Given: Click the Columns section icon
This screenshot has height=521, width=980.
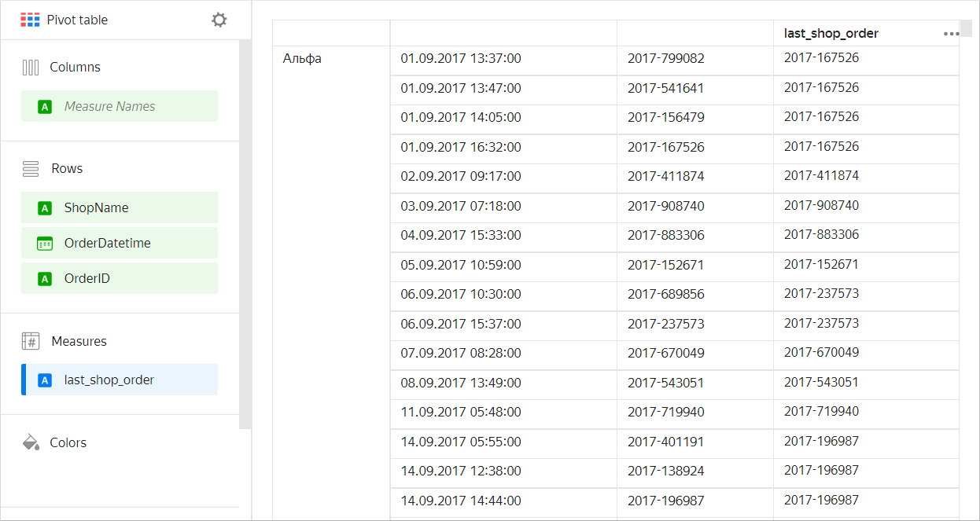Looking at the screenshot, I should click(x=31, y=68).
